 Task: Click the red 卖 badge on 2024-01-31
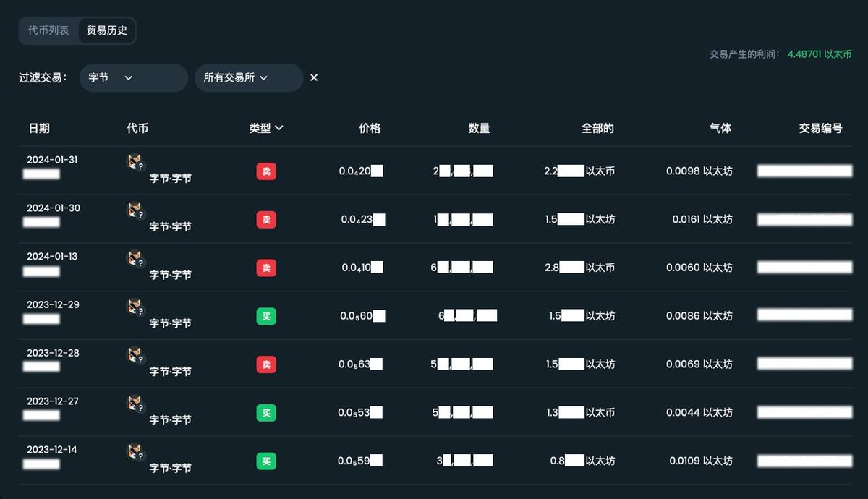(x=266, y=171)
